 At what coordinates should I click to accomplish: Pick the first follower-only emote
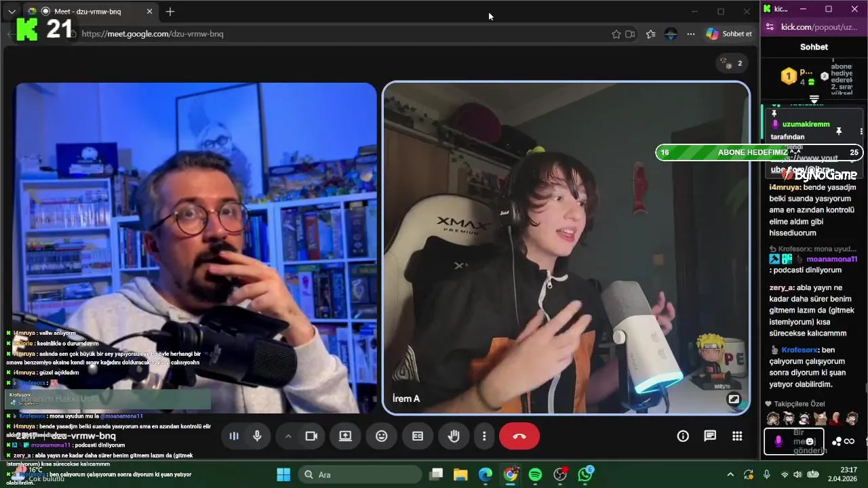(x=772, y=418)
